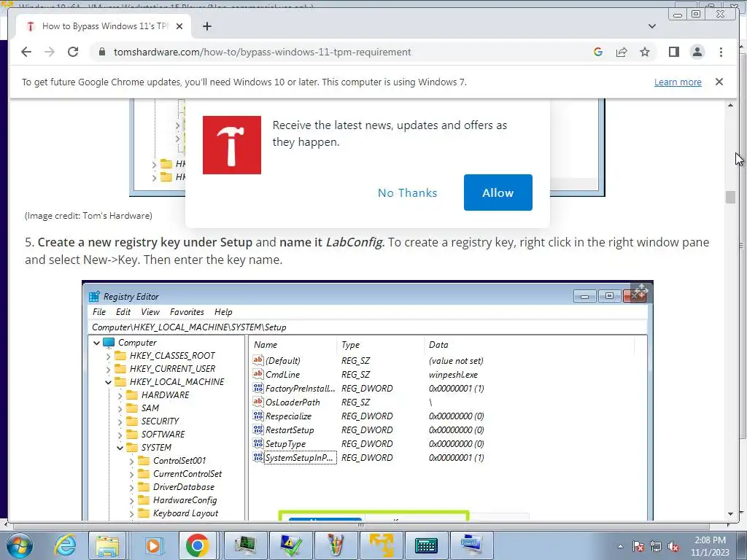Open the paint brushes cup app on the taskbar
Screen dimensions: 747x560
[336, 545]
